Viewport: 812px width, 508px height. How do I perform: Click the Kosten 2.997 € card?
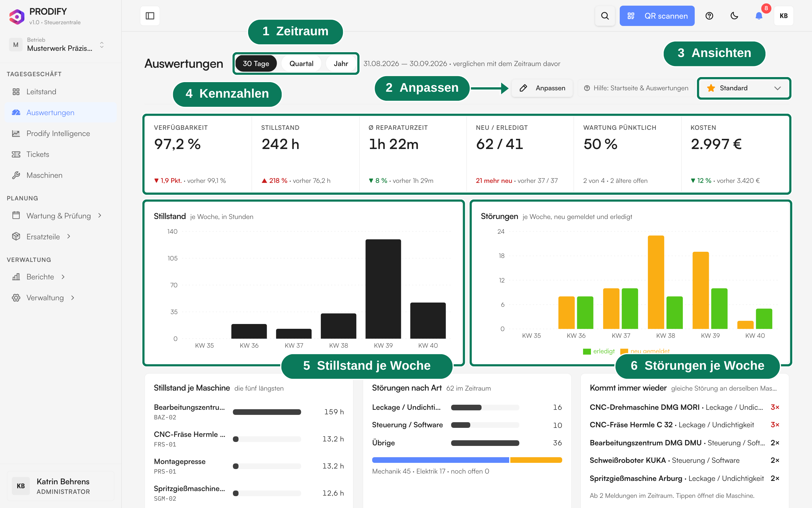tap(735, 154)
